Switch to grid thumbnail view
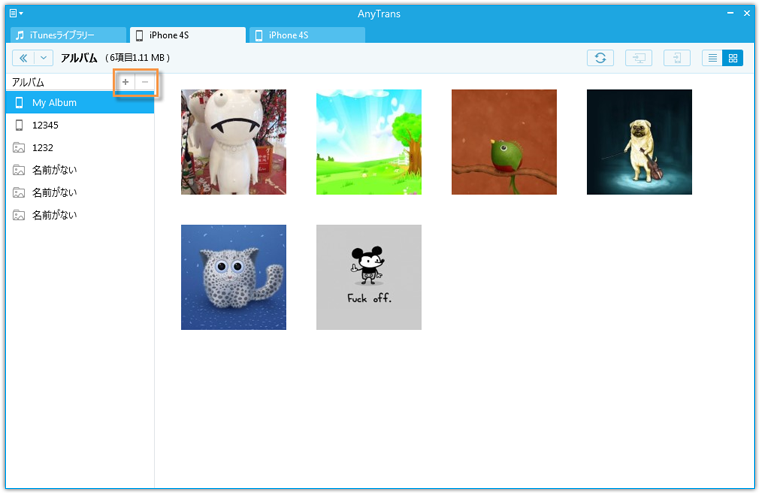 click(732, 58)
